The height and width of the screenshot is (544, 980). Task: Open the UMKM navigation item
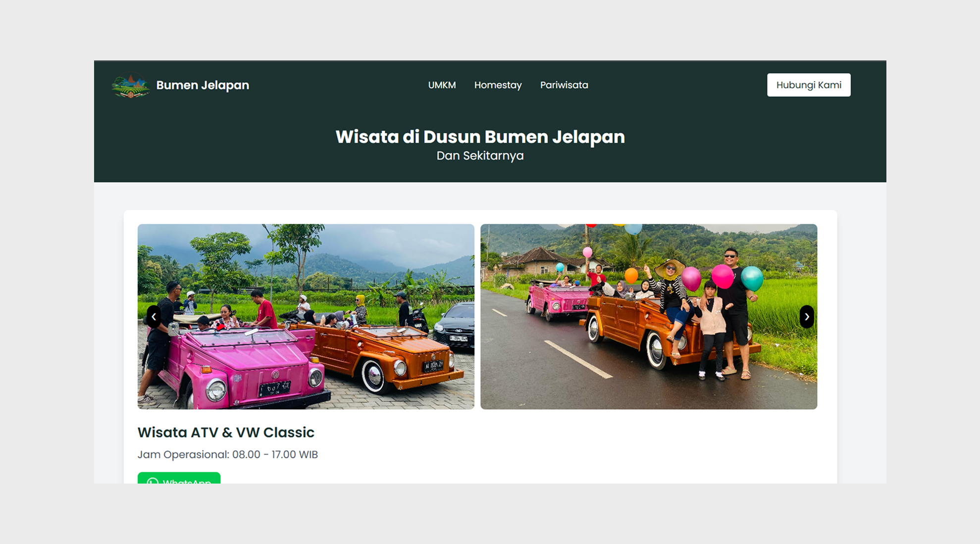tap(442, 85)
